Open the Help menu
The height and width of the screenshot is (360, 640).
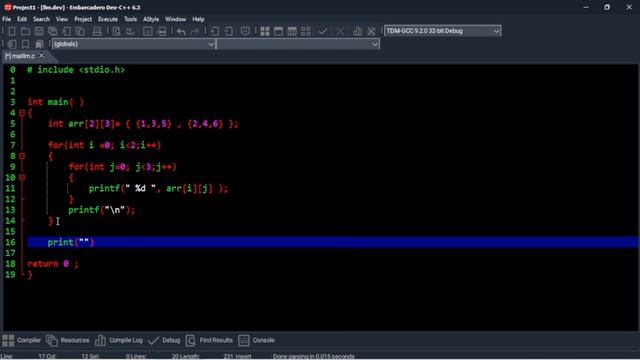[x=198, y=19]
